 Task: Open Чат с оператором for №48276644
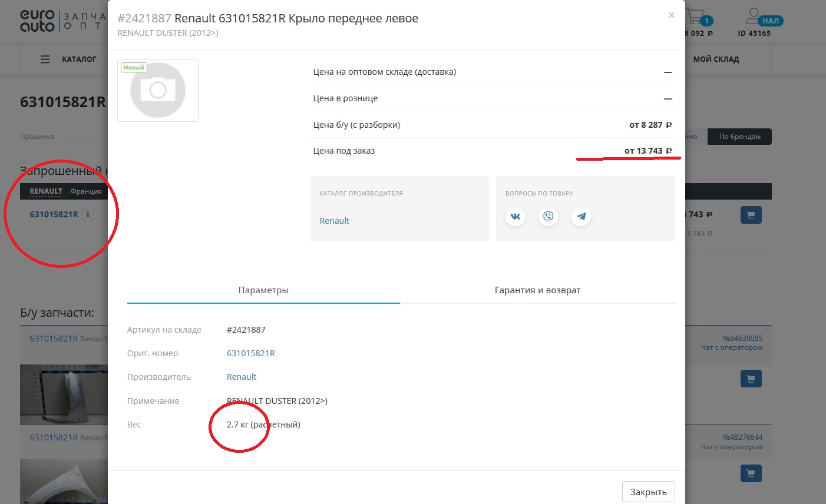click(731, 447)
